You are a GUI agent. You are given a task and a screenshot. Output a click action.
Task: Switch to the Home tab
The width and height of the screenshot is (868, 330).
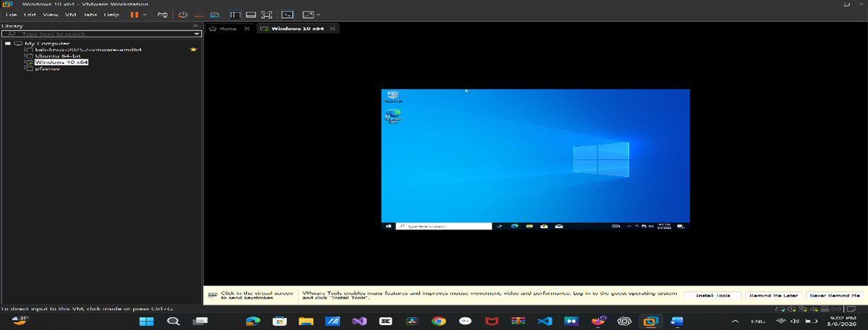coord(223,28)
